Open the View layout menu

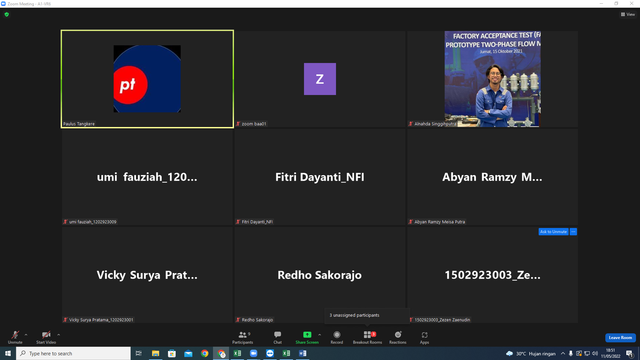(628, 14)
